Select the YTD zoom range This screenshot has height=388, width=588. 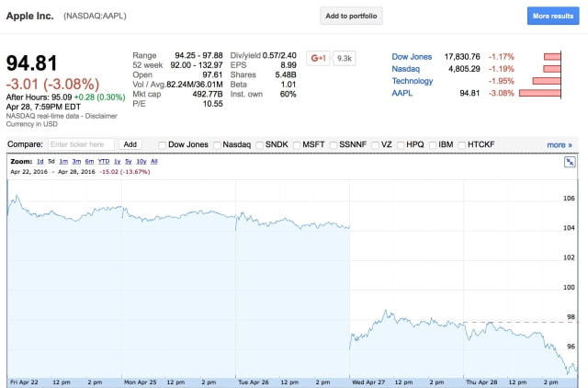click(104, 161)
